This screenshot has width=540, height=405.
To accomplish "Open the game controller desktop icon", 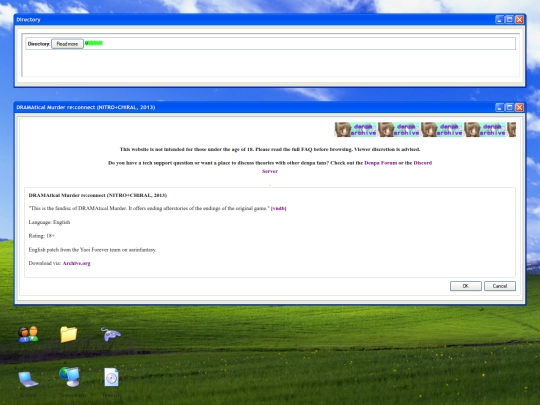I will point(111,334).
